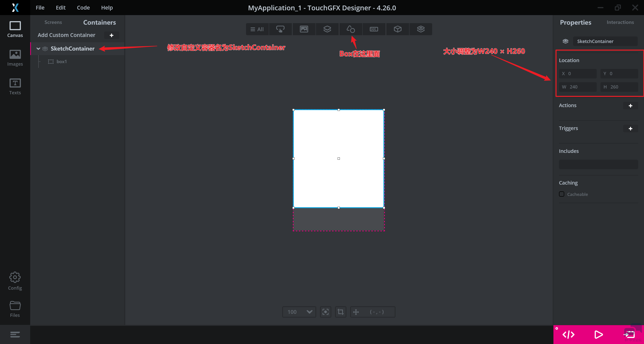Open the zoom level dropdown

click(x=309, y=312)
